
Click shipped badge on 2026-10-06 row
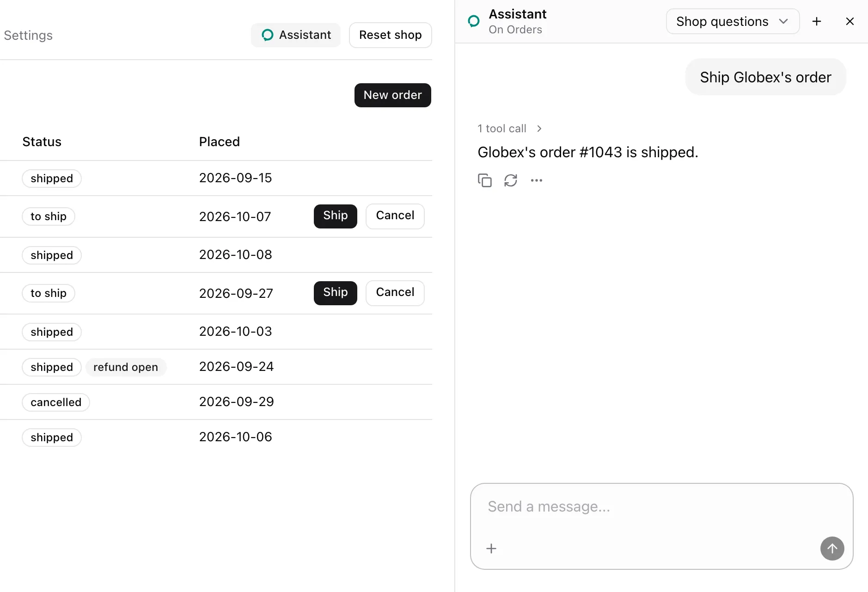(x=52, y=438)
